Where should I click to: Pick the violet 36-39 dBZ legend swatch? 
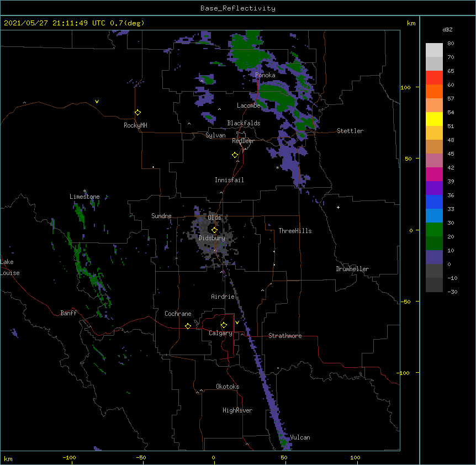[434, 188]
